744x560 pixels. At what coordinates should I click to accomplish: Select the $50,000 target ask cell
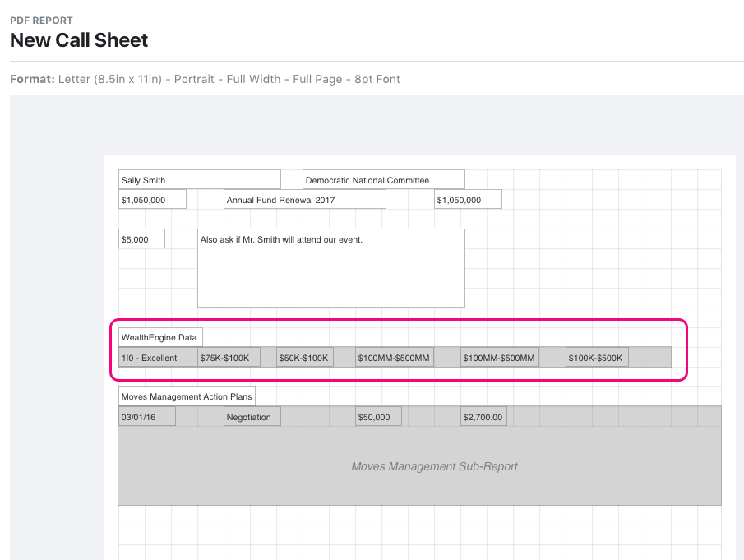(377, 415)
